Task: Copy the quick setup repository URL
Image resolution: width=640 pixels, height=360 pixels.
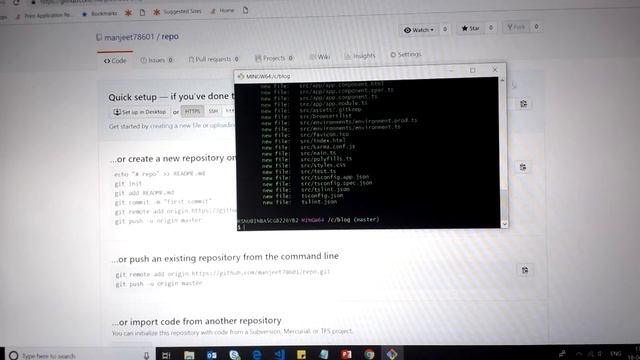Action: click(524, 104)
